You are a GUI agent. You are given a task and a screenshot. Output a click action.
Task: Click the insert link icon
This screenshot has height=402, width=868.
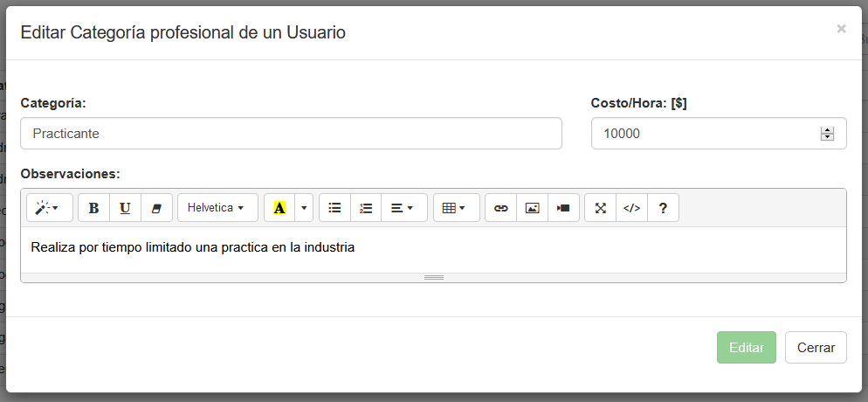(500, 208)
